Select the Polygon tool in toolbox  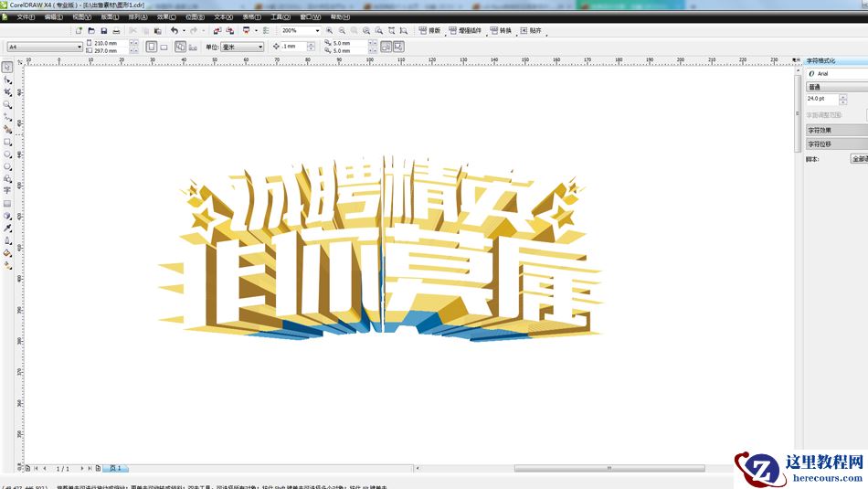7,166
